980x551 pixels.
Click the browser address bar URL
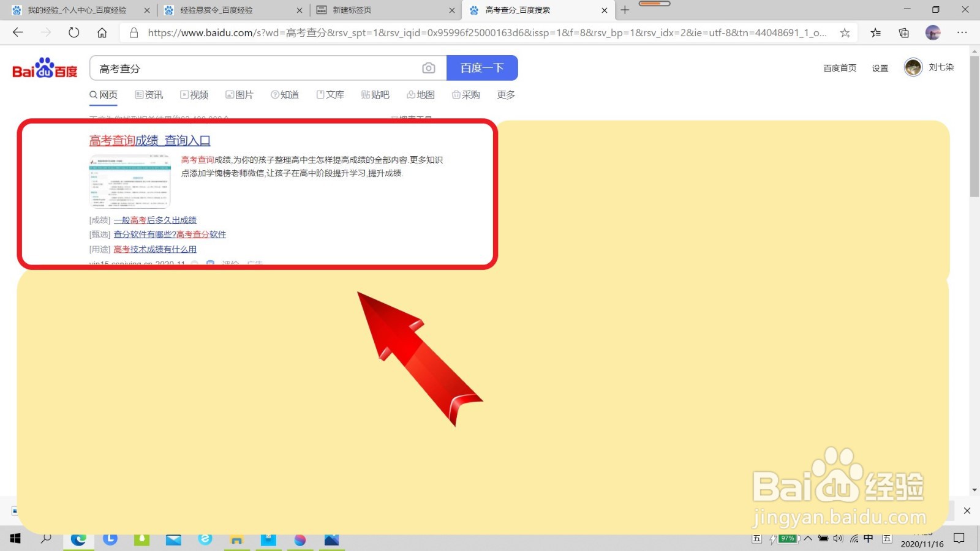pos(487,33)
